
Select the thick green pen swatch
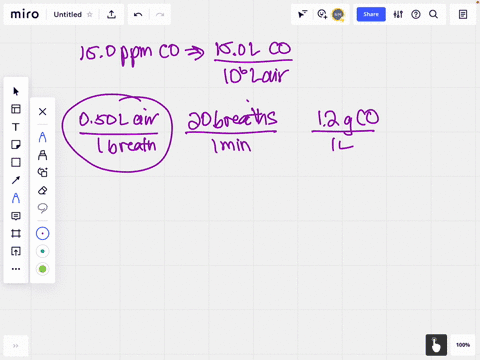(42, 269)
